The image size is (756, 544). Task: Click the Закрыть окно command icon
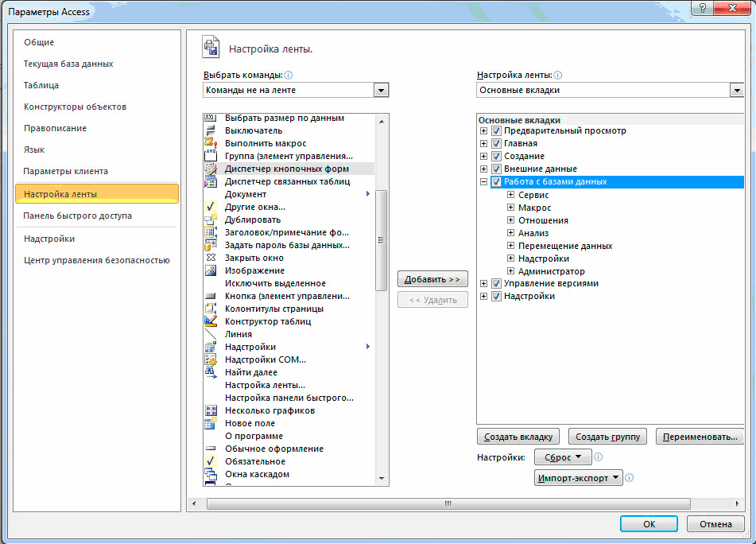[210, 258]
